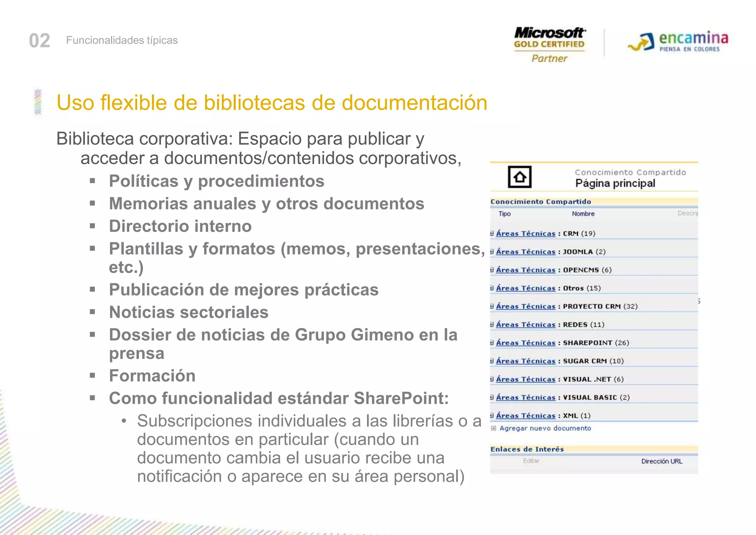Click the 02 section number

(39, 40)
